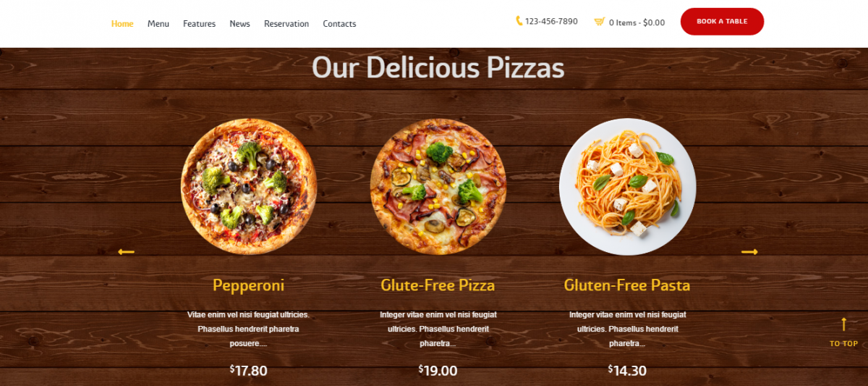Open the shopping cart icon

[599, 22]
